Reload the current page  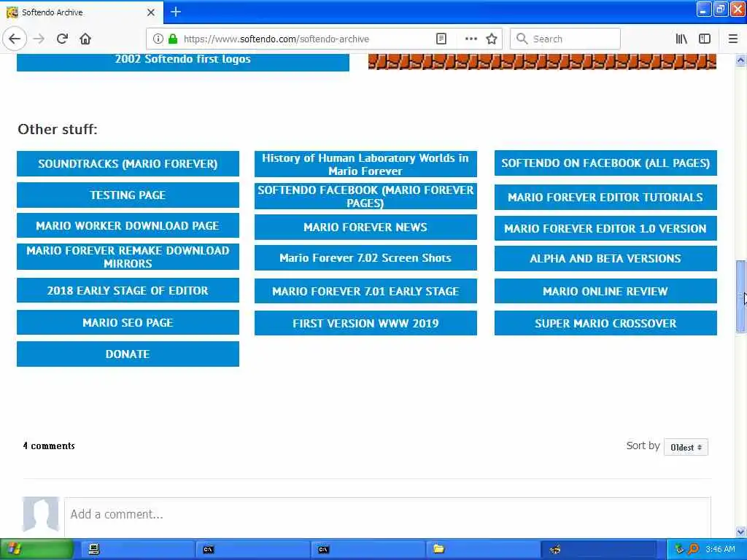click(x=62, y=39)
